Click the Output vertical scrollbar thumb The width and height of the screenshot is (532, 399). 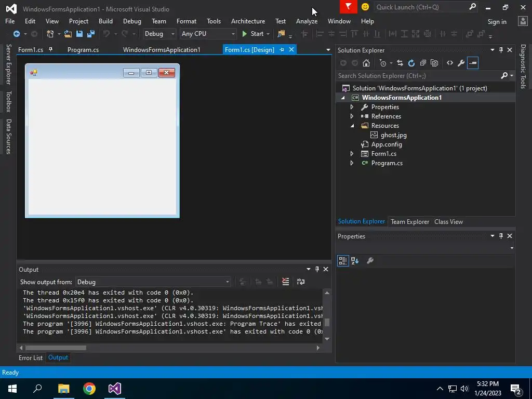(327, 322)
